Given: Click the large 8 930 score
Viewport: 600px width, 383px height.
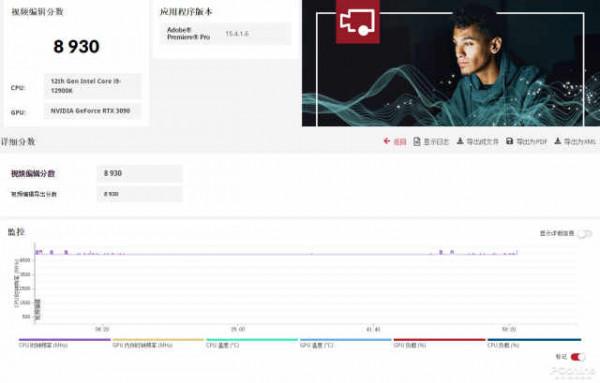Looking at the screenshot, I should pos(77,47).
